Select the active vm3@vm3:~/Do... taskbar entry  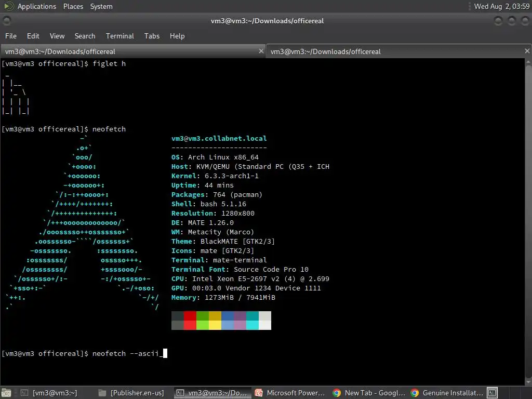pos(212,393)
